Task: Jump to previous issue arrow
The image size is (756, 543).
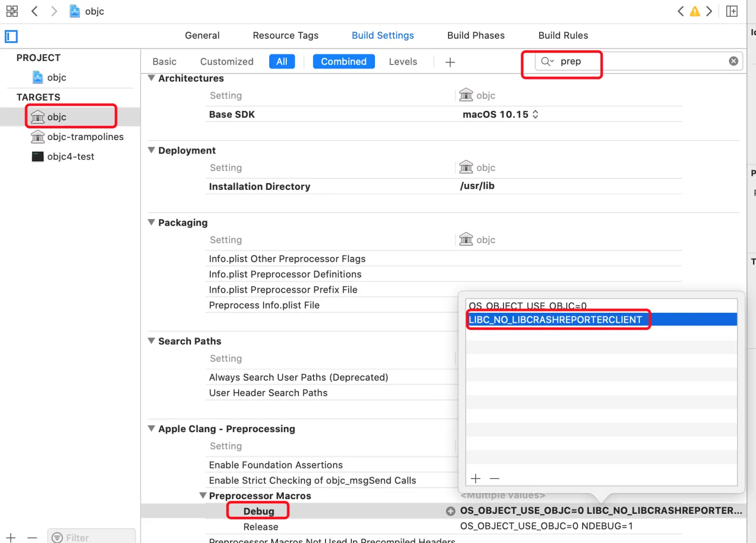Action: pos(680,11)
